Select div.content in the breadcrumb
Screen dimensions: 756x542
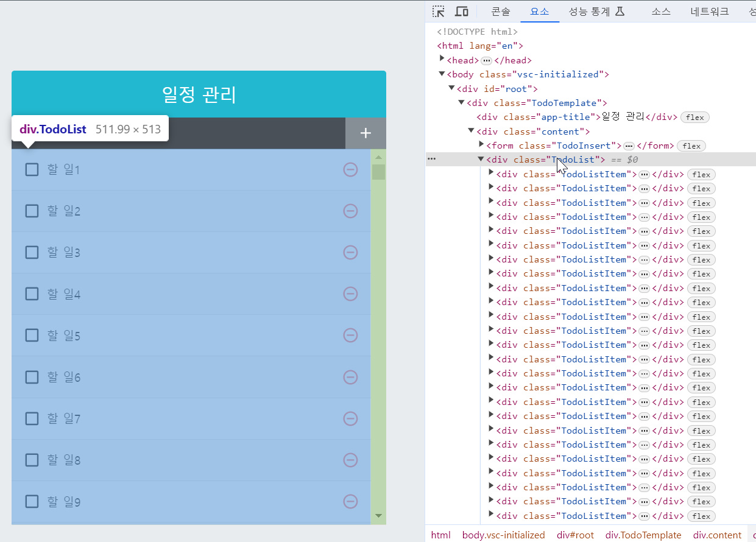point(717,535)
